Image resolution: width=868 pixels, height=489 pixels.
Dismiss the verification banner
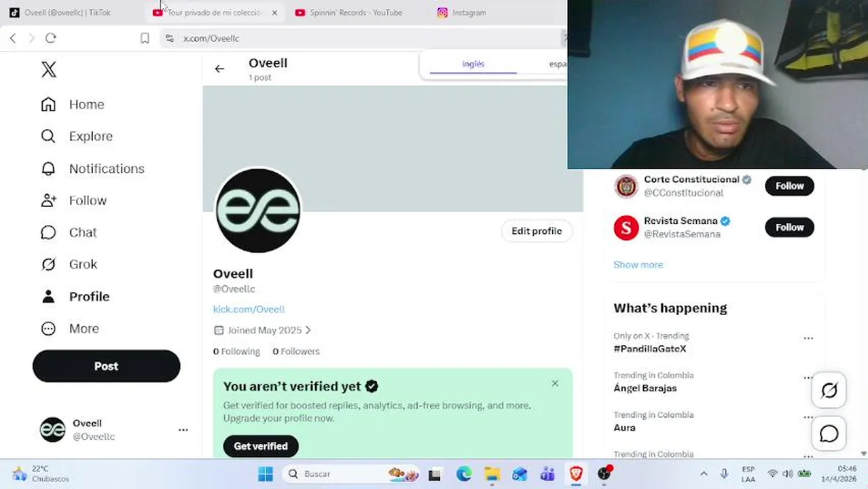point(555,384)
